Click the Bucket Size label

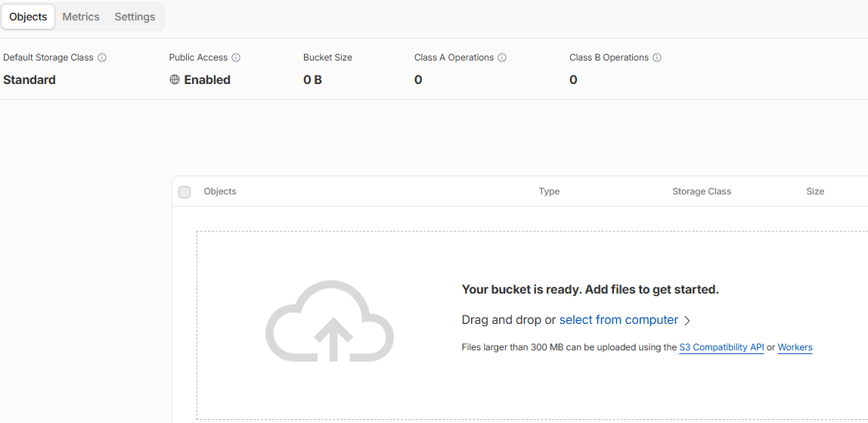pyautogui.click(x=327, y=58)
